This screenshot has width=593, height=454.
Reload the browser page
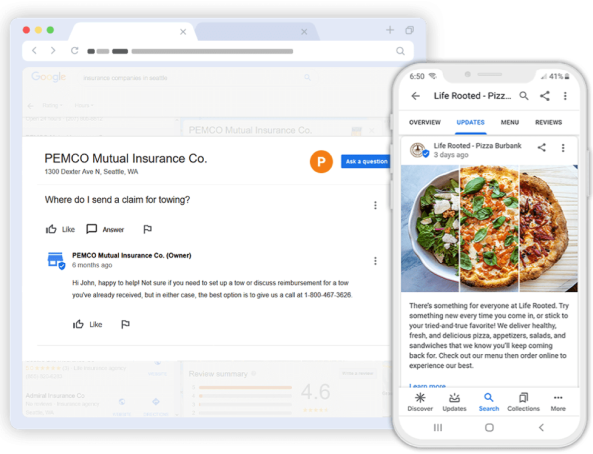(x=75, y=51)
